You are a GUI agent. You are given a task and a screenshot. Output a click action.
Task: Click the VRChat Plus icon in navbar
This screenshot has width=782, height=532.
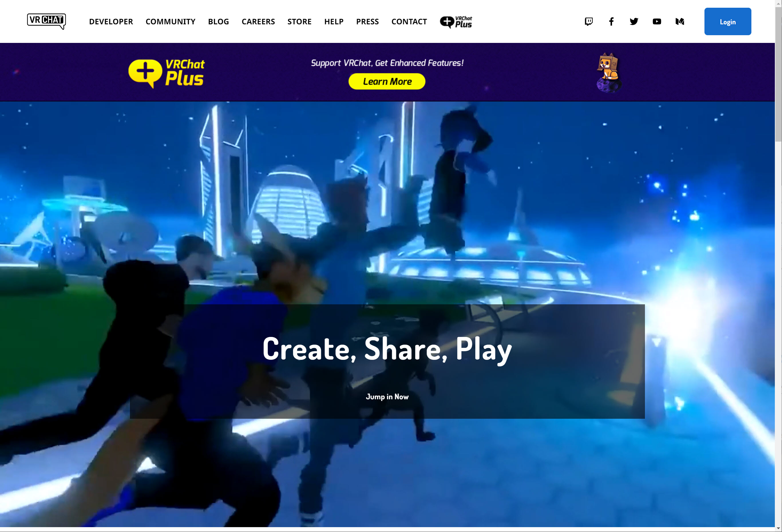[x=456, y=22]
